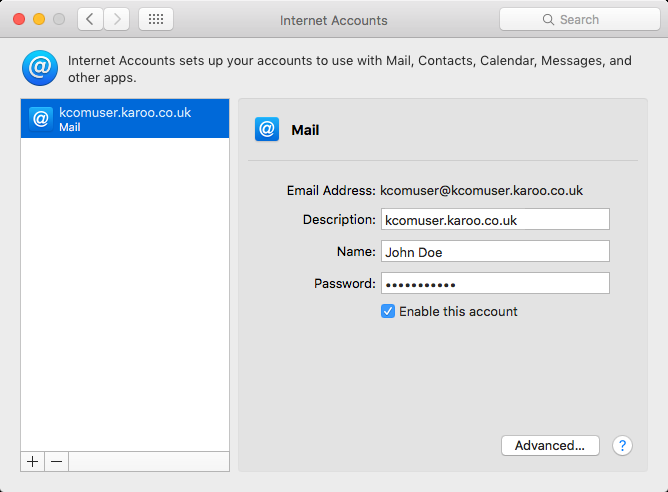Focus the Password field
The width and height of the screenshot is (668, 492).
[x=495, y=283]
